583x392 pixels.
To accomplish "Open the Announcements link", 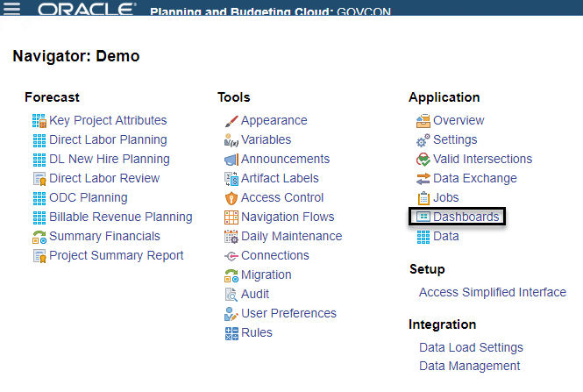I will point(285,160).
